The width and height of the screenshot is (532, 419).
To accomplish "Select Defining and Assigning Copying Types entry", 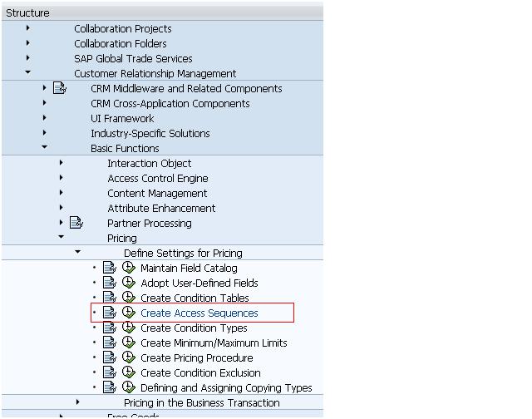I will [x=226, y=387].
